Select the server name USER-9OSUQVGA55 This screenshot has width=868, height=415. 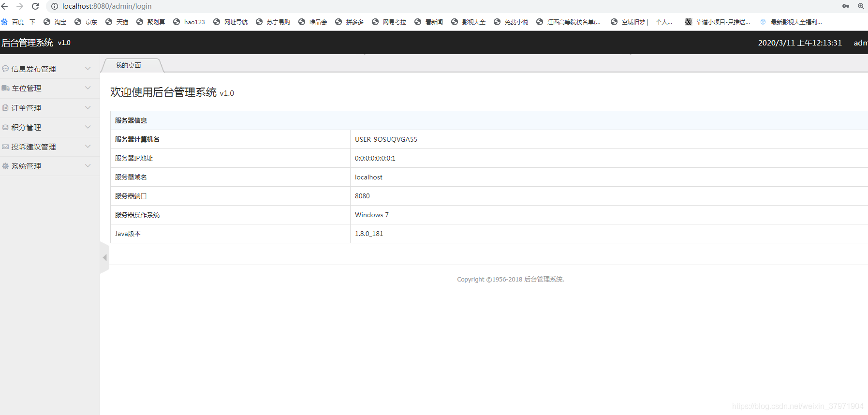(x=386, y=139)
